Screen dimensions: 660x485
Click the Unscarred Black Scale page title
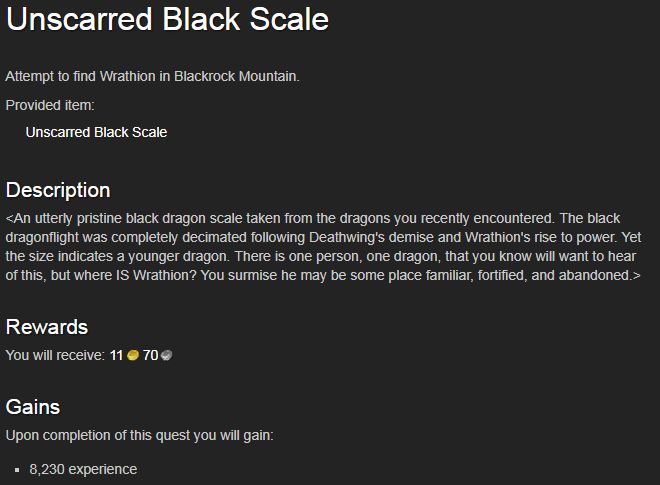(x=168, y=20)
